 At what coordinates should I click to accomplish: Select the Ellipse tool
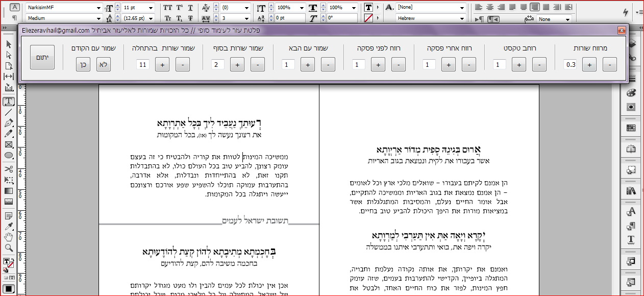[9, 155]
